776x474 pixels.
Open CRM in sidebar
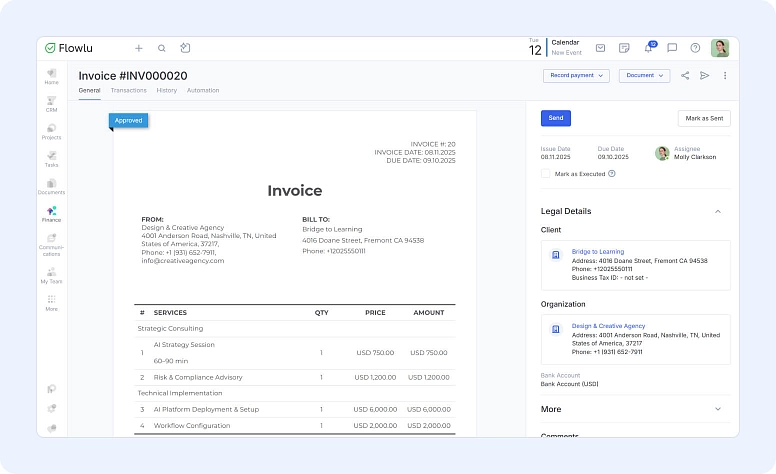click(x=51, y=104)
